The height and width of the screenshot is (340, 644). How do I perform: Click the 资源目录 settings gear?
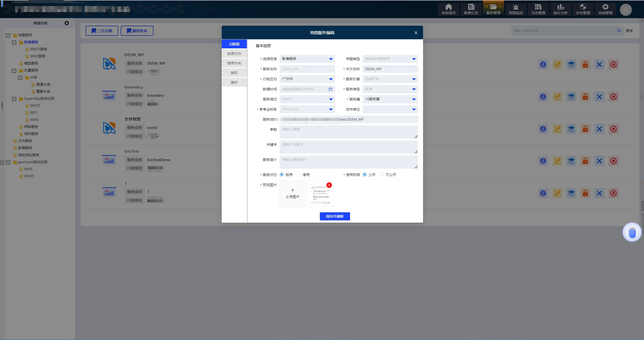pyautogui.click(x=66, y=23)
